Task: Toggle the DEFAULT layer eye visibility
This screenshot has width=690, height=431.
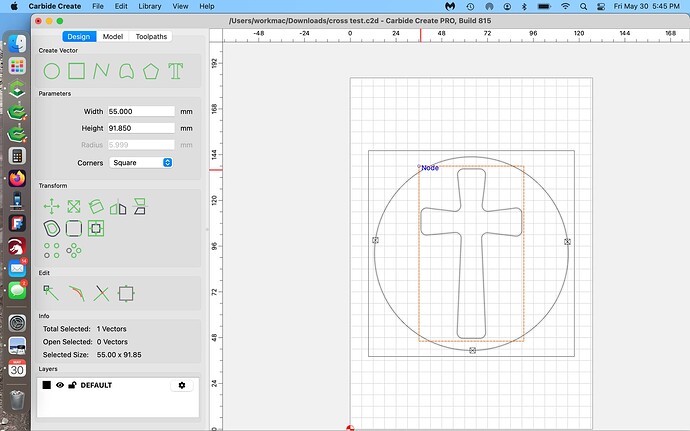Action: (60, 385)
